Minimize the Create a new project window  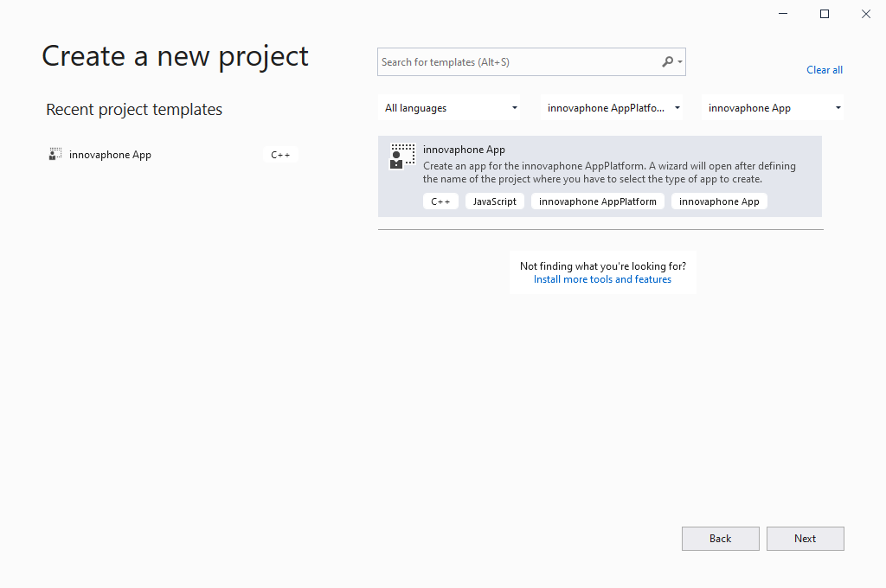point(783,14)
